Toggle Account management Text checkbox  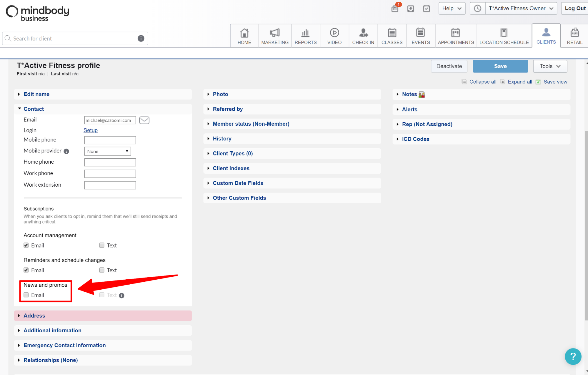[x=102, y=245]
